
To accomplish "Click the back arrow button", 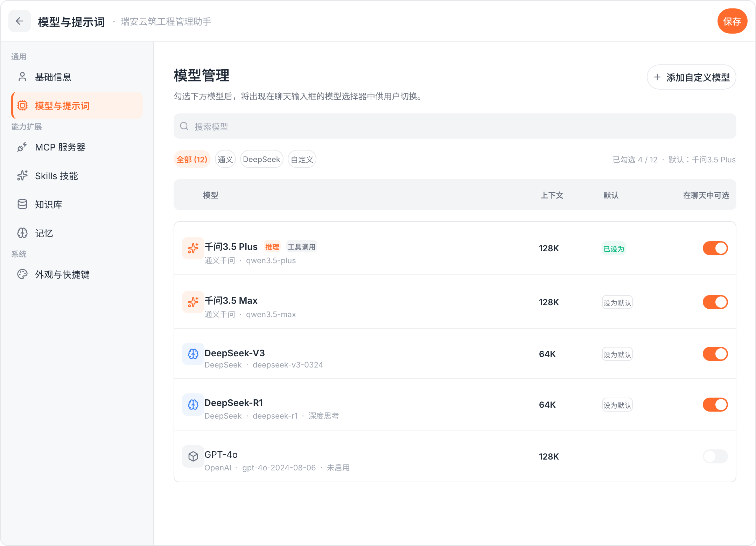I will (20, 21).
